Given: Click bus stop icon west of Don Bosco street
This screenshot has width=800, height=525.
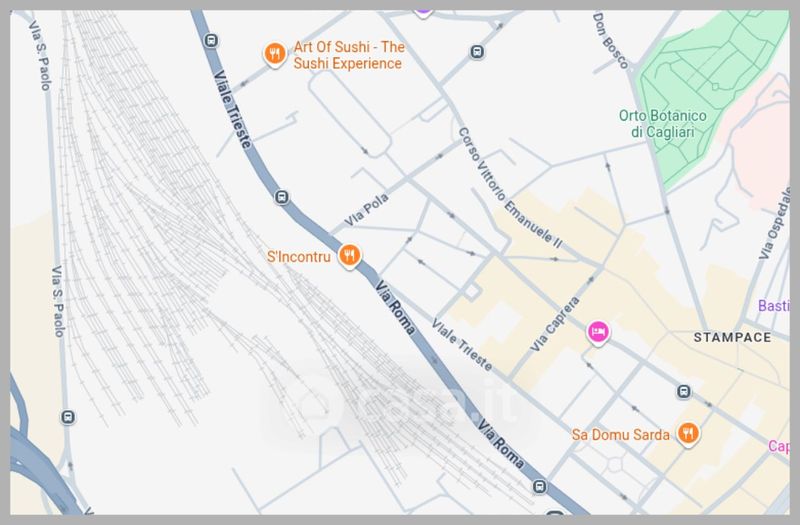Looking at the screenshot, I should [477, 52].
